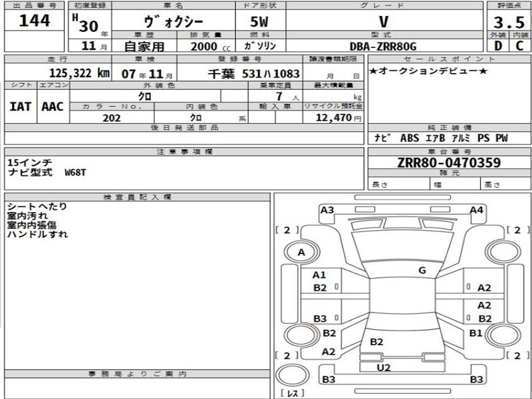Click the 高さ dimension field
This screenshot has height=399, width=532.
(x=506, y=185)
